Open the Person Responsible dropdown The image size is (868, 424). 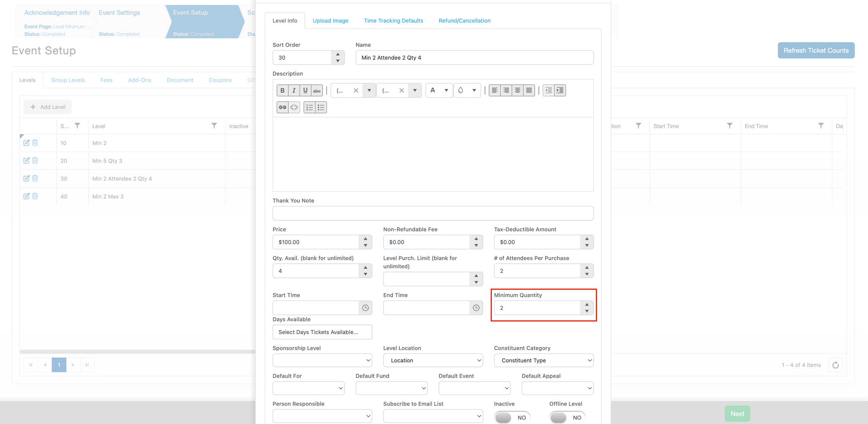(322, 416)
